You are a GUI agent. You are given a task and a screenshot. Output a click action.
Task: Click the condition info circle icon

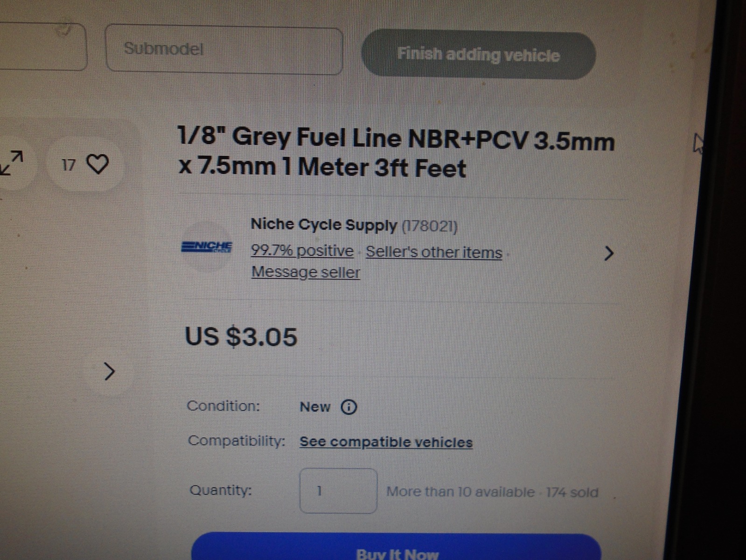tap(349, 407)
